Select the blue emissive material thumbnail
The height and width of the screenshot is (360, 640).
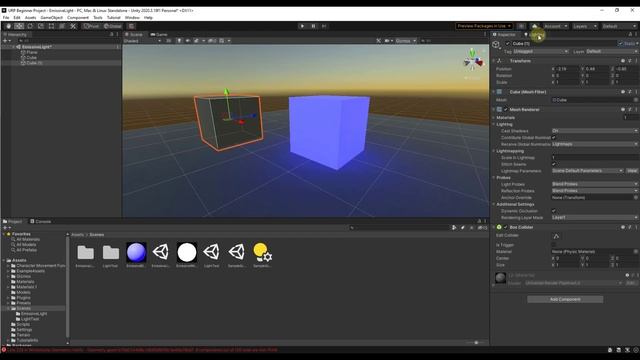tap(136, 252)
